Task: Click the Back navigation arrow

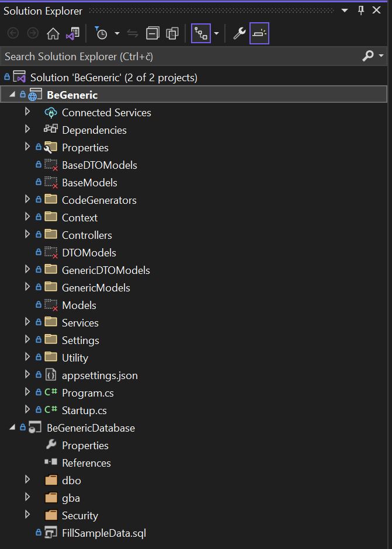Action: tap(13, 34)
